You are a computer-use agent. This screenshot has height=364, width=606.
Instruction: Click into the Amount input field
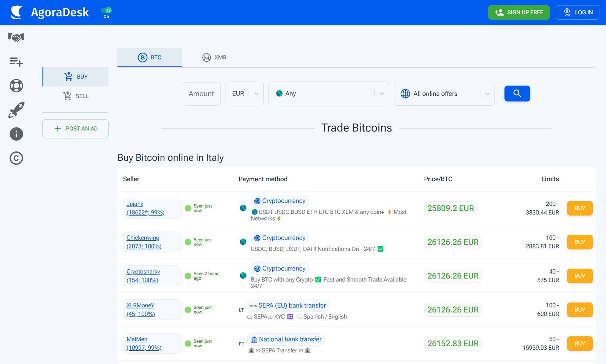[201, 93]
